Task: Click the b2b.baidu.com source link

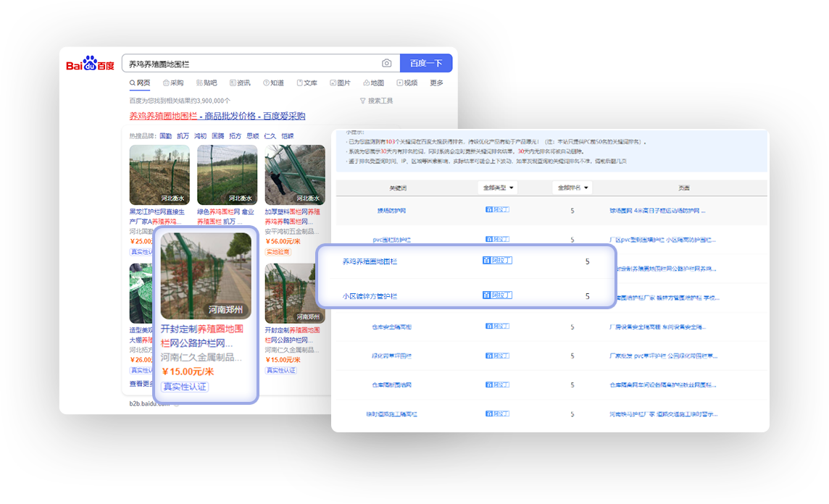Action: pyautogui.click(x=149, y=403)
